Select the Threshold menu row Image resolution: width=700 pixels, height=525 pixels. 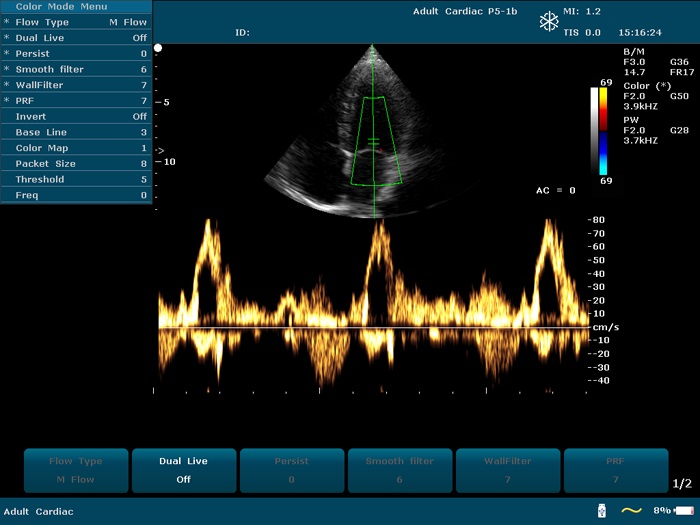point(76,179)
